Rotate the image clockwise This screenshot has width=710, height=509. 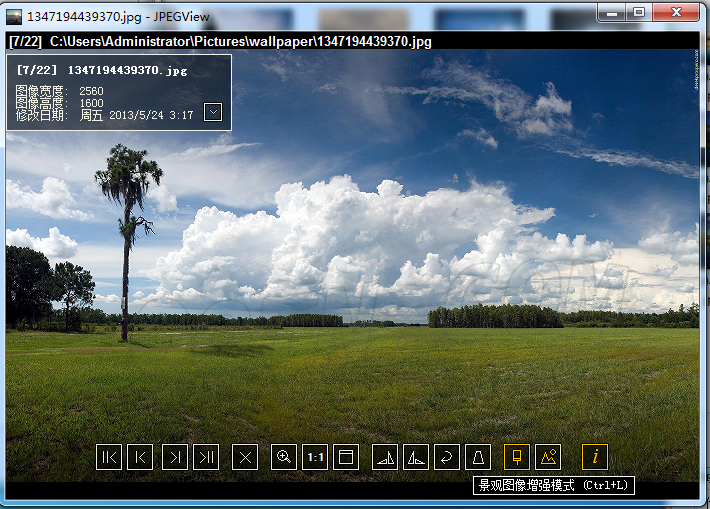tap(385, 457)
